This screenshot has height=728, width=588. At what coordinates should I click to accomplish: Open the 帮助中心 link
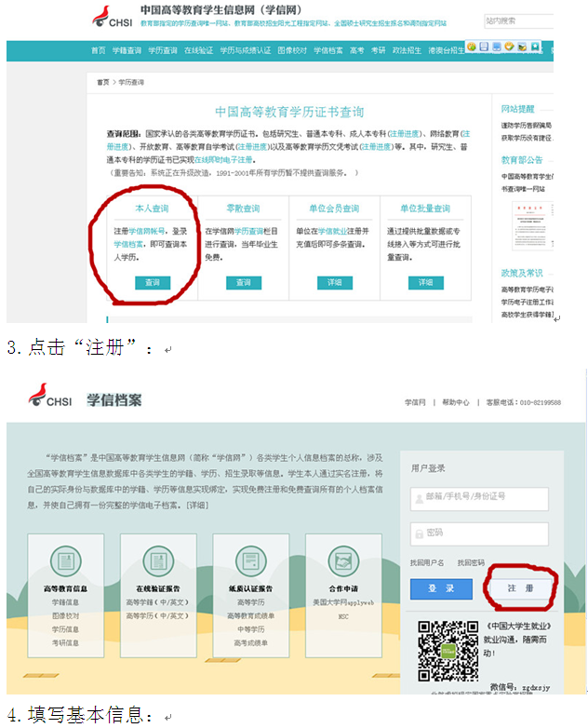click(x=456, y=402)
